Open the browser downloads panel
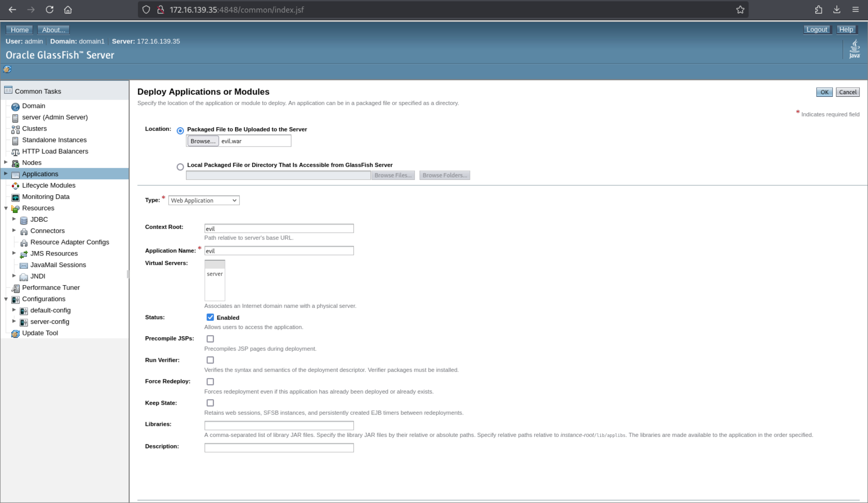This screenshot has height=503, width=868. click(837, 10)
